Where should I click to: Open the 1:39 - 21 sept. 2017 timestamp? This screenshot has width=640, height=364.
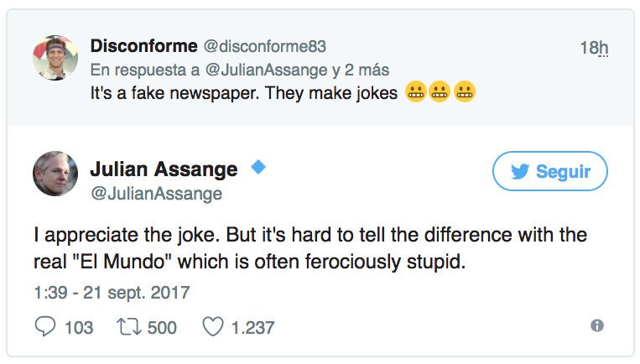[x=112, y=293]
